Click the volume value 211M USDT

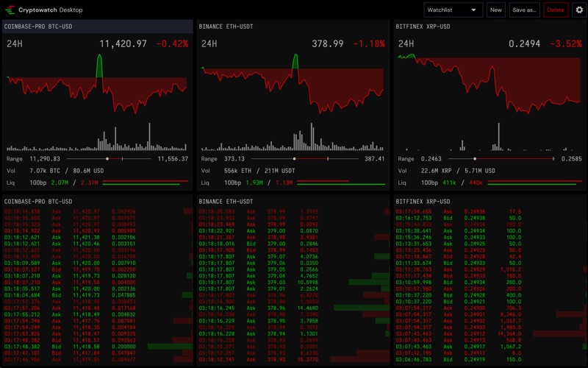coord(280,171)
